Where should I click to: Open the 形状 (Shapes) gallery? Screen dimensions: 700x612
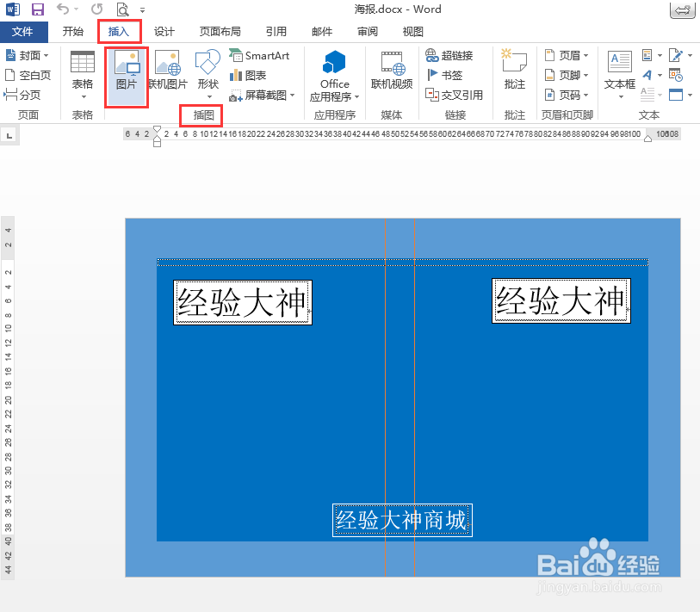[208, 76]
